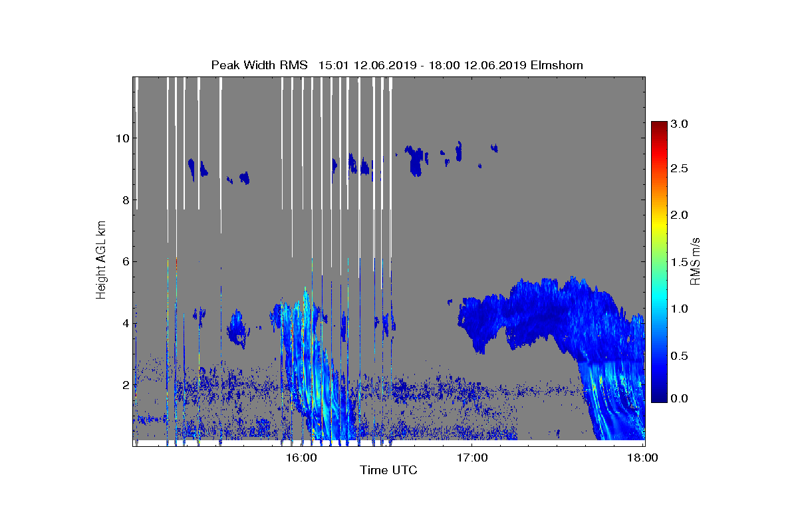Click the 16:00 time tick label

[x=301, y=458]
